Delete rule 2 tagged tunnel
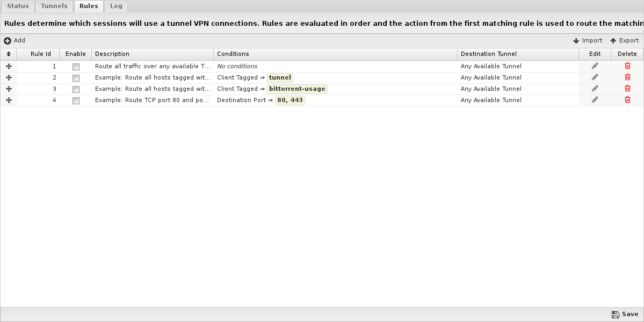Screen dimensions: 644x322 tap(627, 77)
